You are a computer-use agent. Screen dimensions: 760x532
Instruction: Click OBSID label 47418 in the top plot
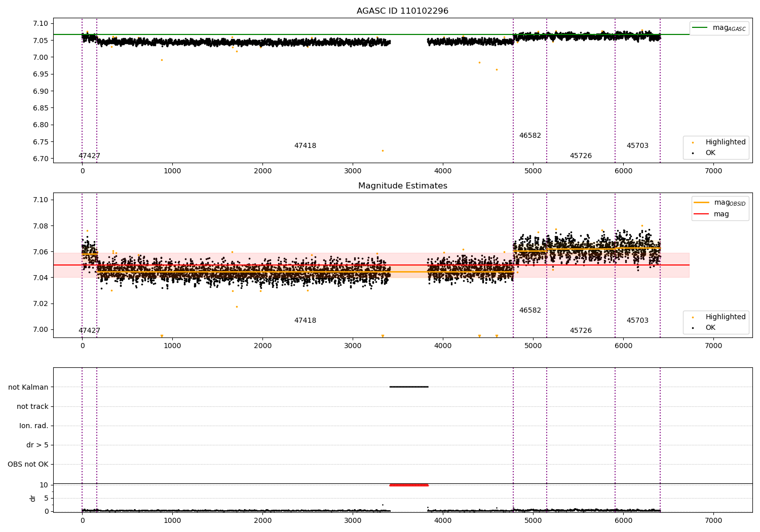[x=305, y=146]
